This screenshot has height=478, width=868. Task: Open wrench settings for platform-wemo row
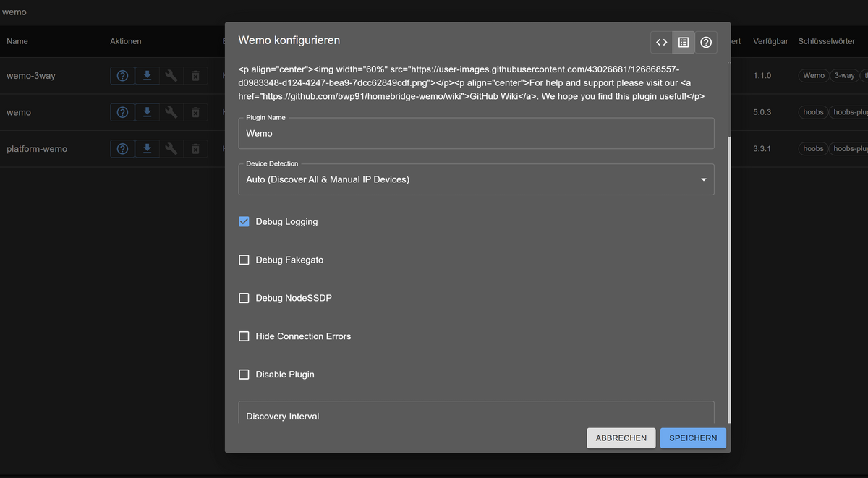(171, 148)
